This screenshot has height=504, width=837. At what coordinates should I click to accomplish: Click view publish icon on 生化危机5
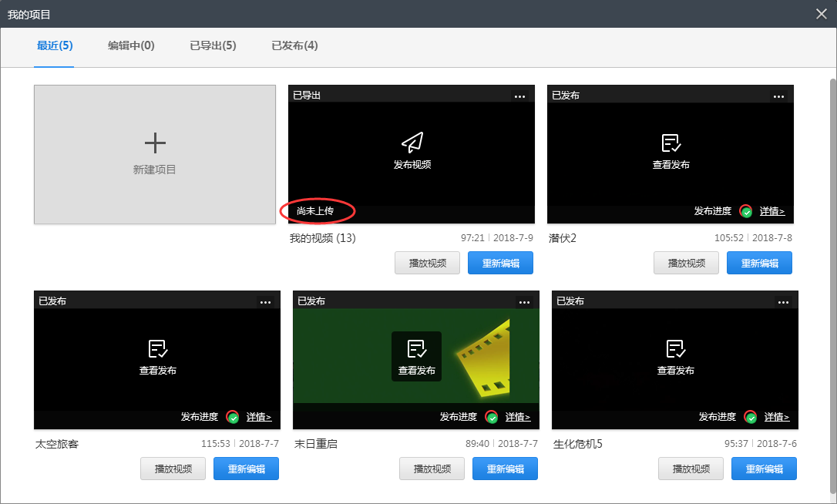675,348
